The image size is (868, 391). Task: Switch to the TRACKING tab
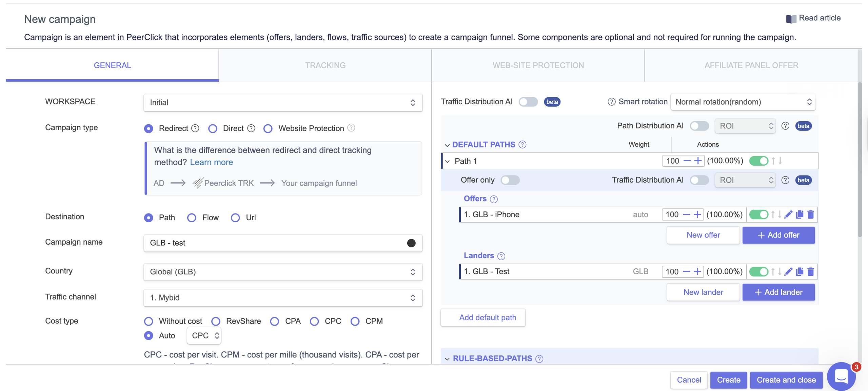click(x=325, y=65)
